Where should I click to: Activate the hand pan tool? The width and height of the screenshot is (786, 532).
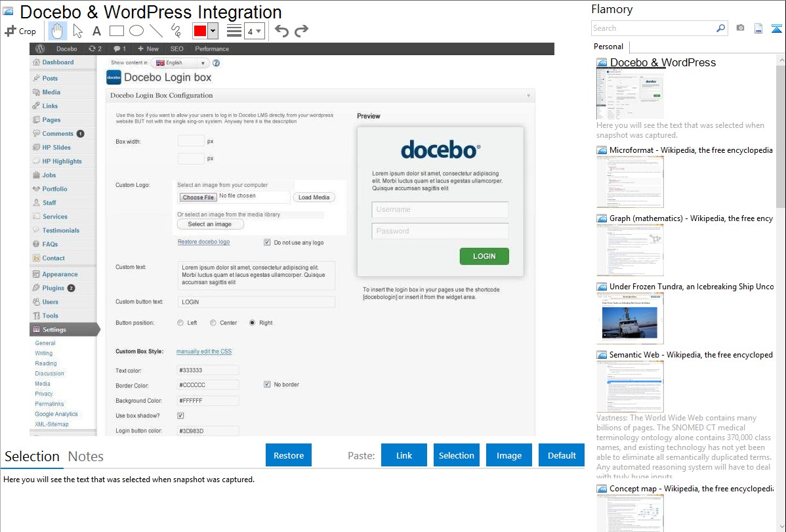click(x=57, y=31)
